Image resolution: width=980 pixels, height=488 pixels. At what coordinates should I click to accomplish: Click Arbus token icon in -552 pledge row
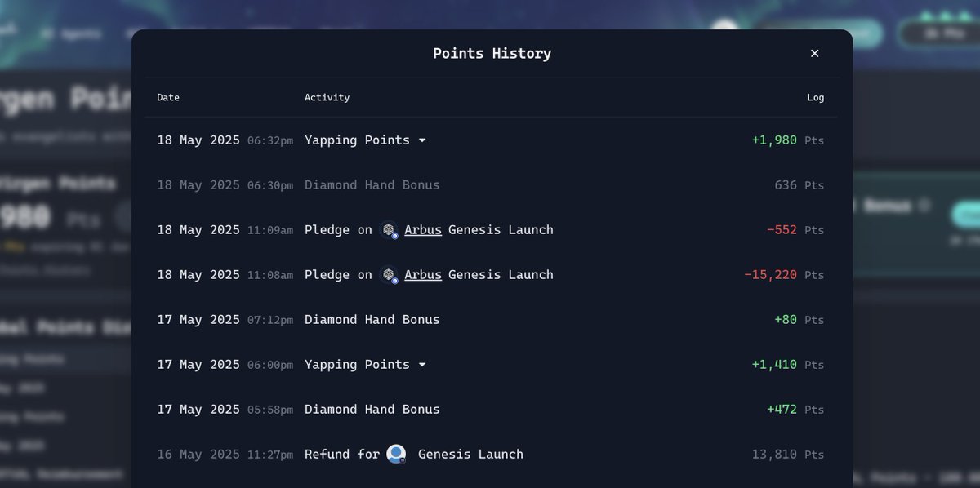[x=389, y=230]
